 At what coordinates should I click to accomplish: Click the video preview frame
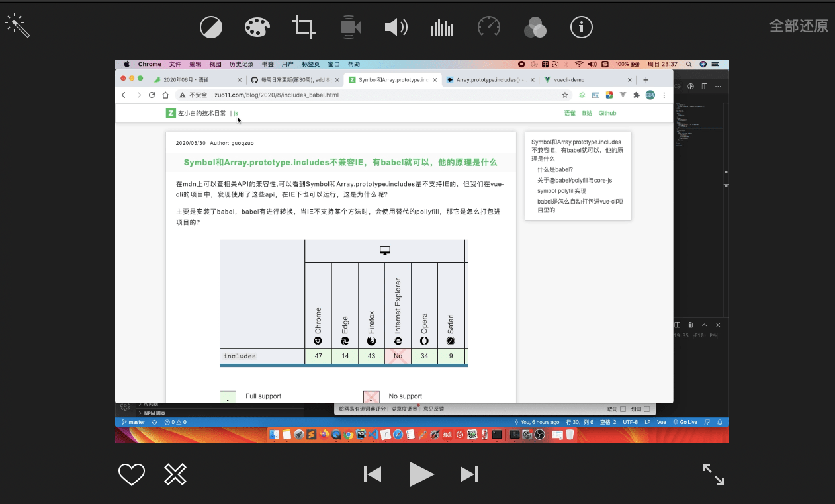pos(421,251)
